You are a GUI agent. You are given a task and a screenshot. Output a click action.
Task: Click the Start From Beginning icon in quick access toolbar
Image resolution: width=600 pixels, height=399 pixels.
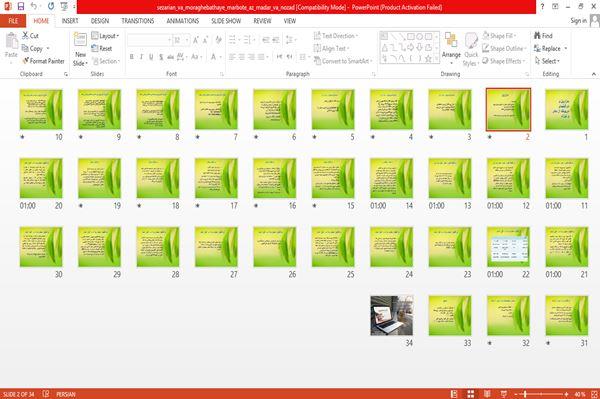click(x=64, y=7)
